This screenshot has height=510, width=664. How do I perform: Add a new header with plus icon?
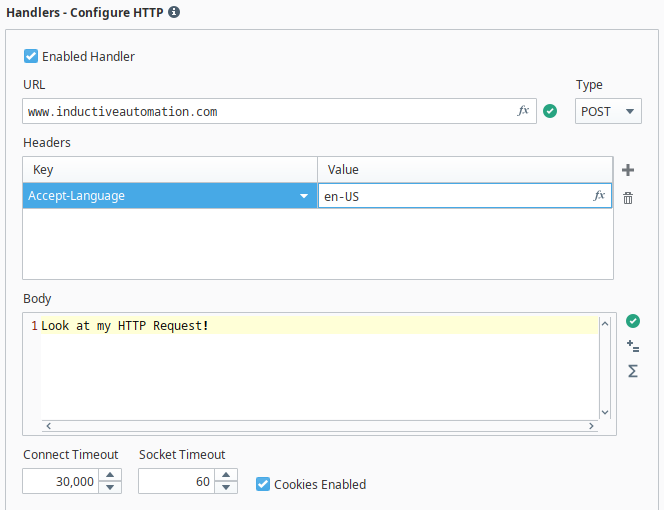pyautogui.click(x=628, y=170)
